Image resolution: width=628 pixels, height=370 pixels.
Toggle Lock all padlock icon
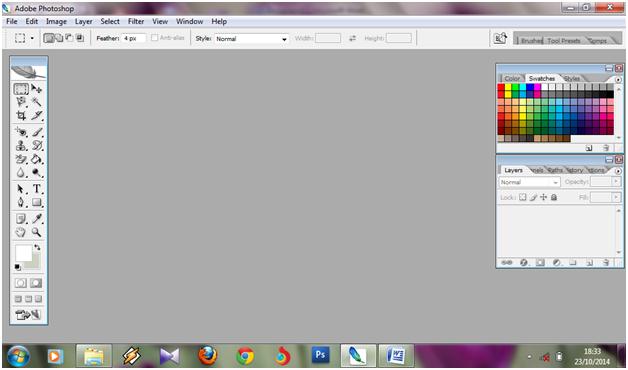pos(554,197)
